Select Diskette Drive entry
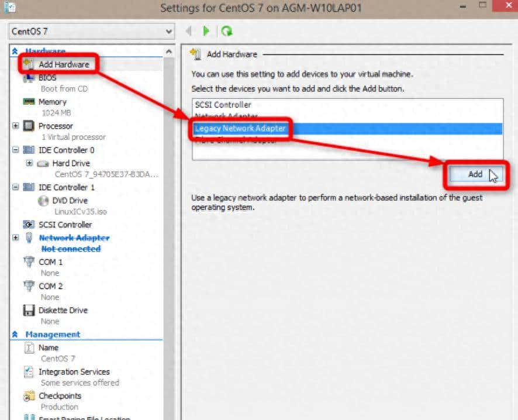518x420 pixels. [63, 310]
